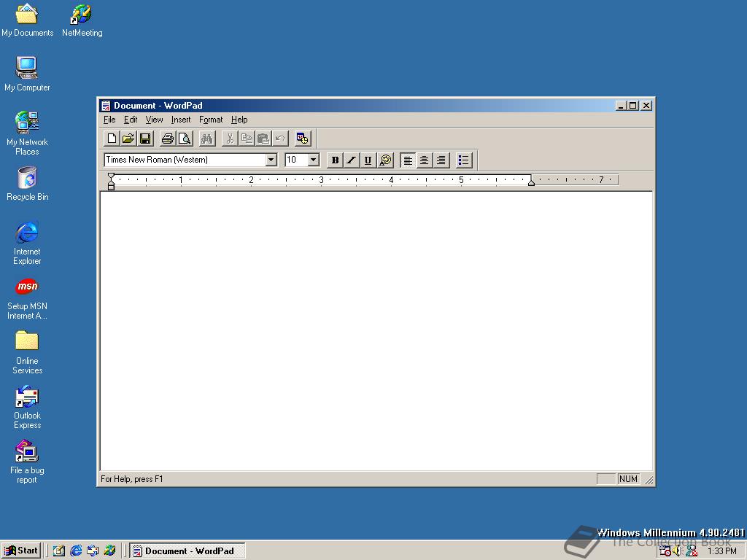This screenshot has width=747, height=560.
Task: Click the Save floppy disk icon
Action: pos(145,139)
